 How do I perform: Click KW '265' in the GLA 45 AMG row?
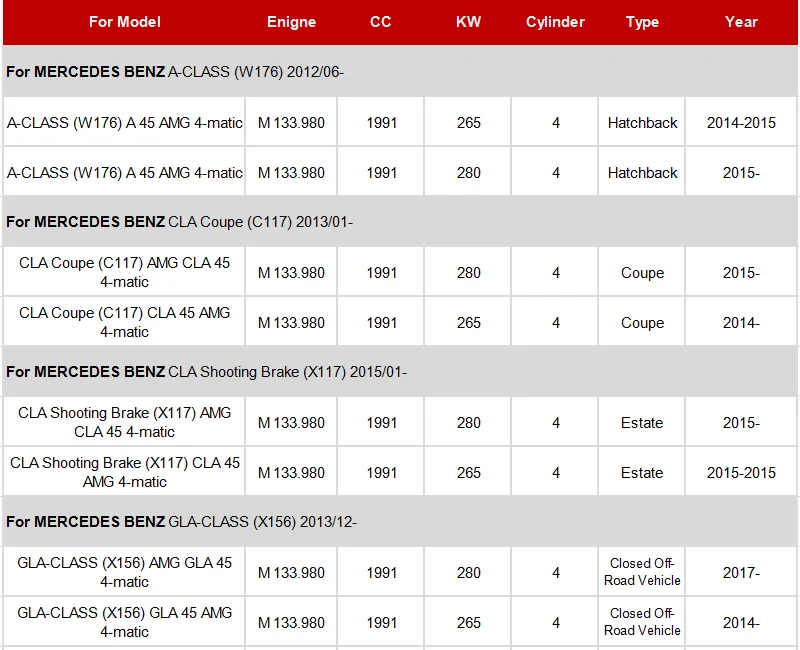point(468,622)
